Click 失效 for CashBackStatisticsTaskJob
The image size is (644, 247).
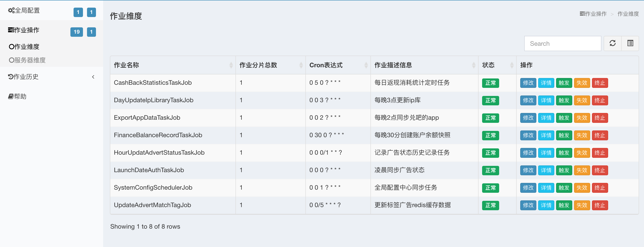(x=582, y=83)
